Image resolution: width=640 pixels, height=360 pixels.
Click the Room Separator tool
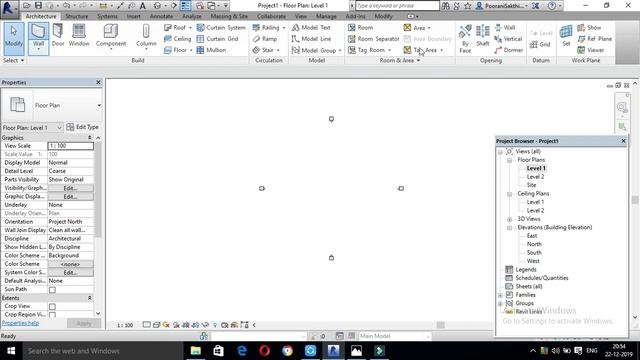point(373,39)
